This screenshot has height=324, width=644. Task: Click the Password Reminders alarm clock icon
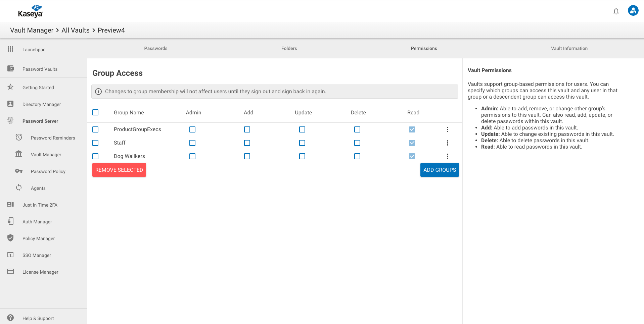click(19, 137)
